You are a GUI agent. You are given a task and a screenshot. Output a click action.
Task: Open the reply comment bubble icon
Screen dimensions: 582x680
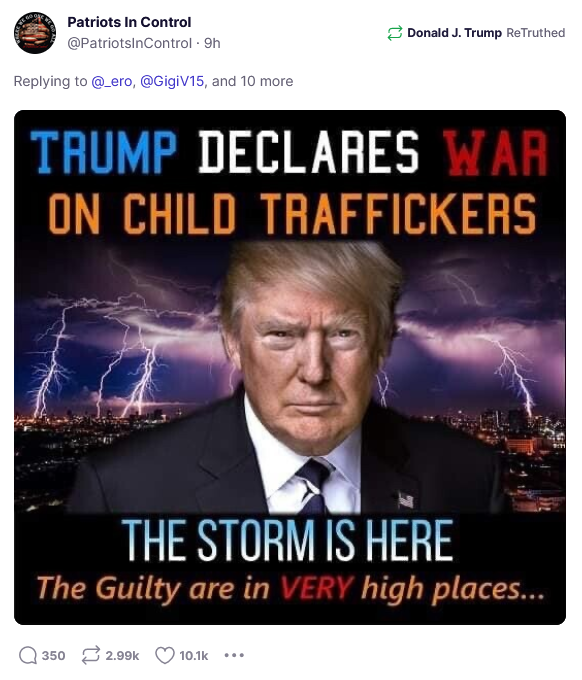click(28, 655)
